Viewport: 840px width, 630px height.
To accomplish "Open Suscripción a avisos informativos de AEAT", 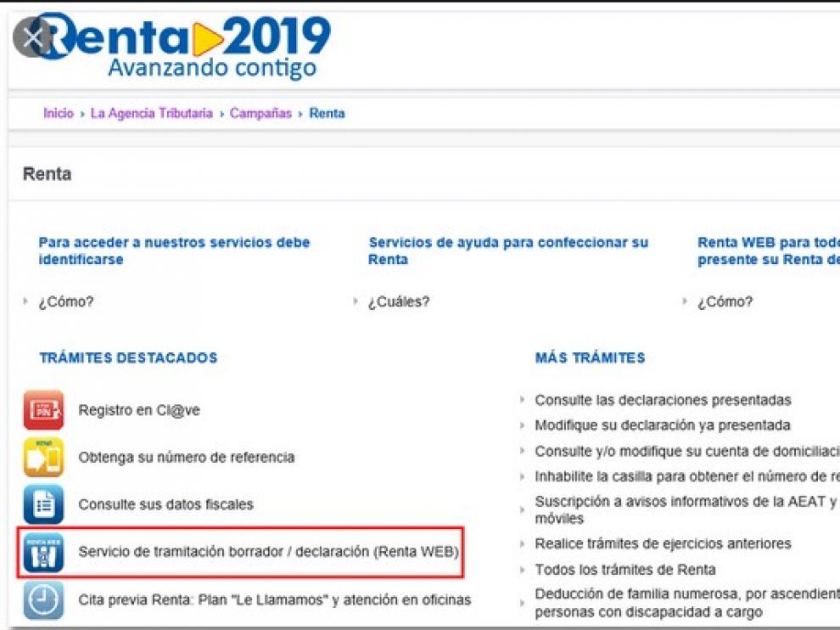I will (x=687, y=510).
